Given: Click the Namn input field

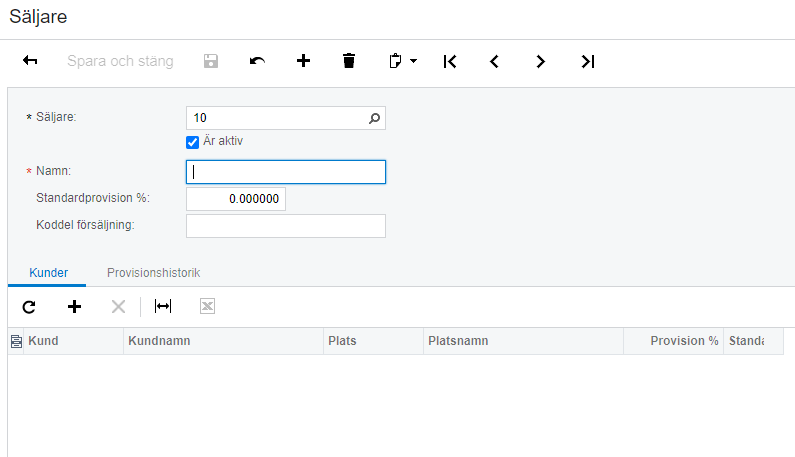Looking at the screenshot, I should [x=286, y=172].
